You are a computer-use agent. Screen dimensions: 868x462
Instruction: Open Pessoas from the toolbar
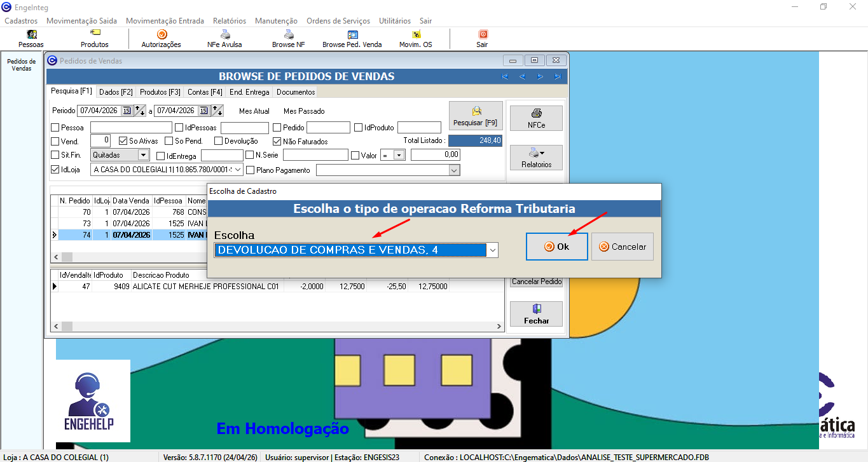pos(31,38)
